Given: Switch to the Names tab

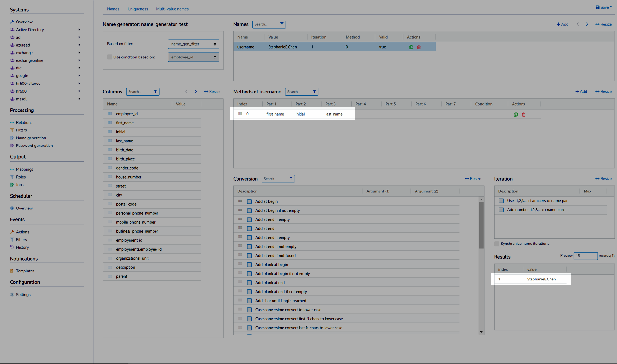Looking at the screenshot, I should (113, 9).
